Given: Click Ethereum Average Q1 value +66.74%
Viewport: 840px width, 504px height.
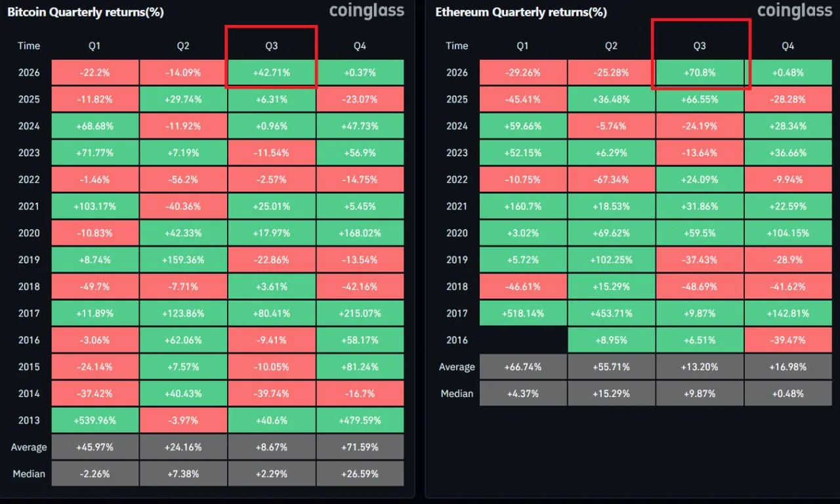Looking at the screenshot, I should [x=523, y=367].
